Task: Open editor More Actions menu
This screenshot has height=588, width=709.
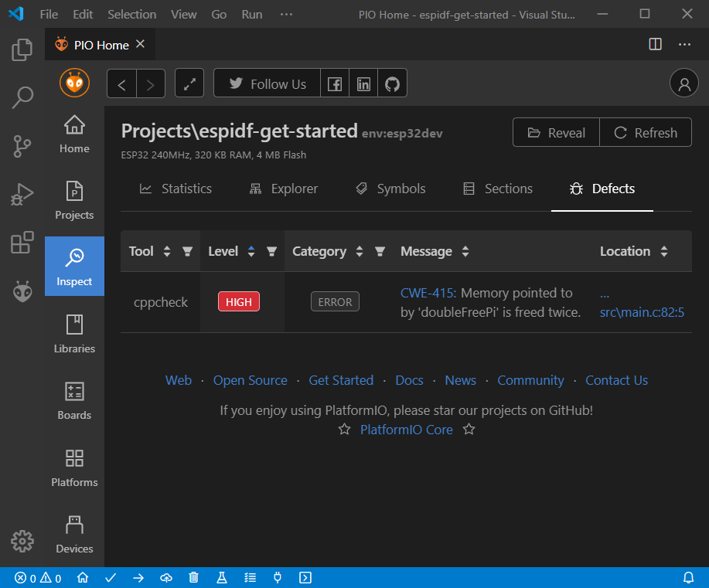Action: 684,44
